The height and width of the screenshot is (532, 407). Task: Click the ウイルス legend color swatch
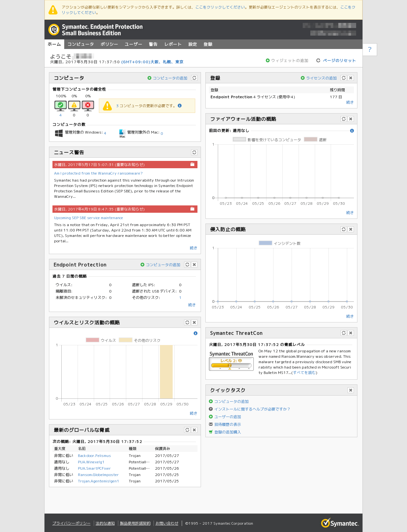point(93,340)
